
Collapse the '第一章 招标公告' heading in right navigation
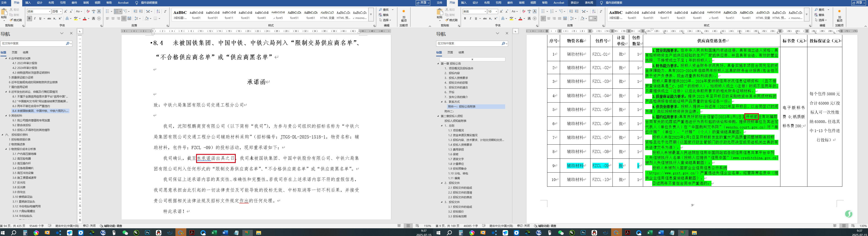coord(438,63)
